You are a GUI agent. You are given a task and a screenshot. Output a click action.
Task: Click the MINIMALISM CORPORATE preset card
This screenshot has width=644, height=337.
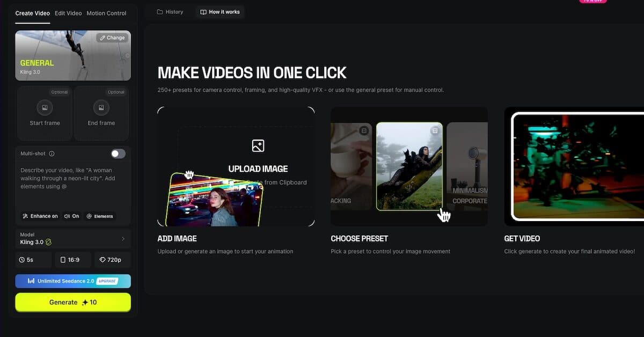467,166
